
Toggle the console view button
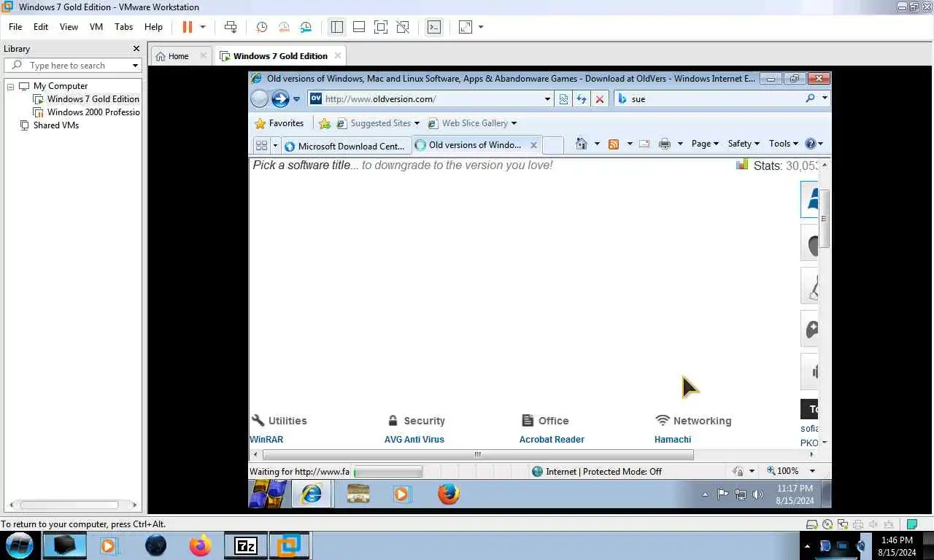(x=434, y=27)
